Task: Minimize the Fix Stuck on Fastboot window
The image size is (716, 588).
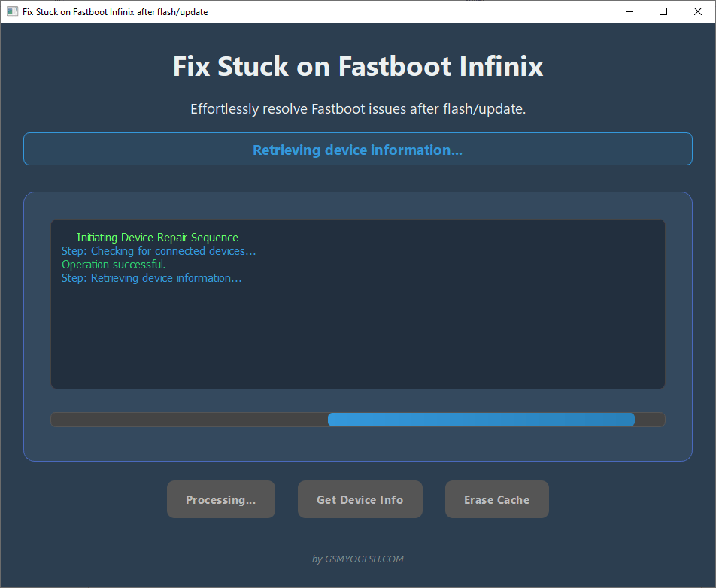Action: (629, 11)
